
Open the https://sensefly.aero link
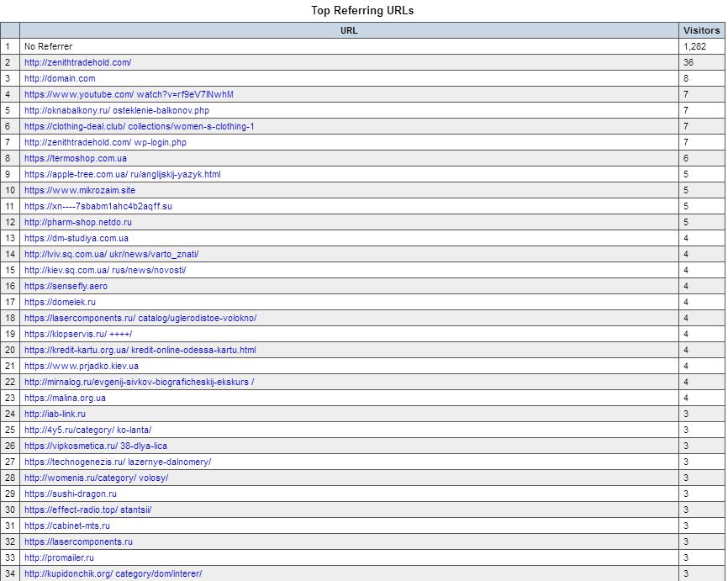(66, 286)
